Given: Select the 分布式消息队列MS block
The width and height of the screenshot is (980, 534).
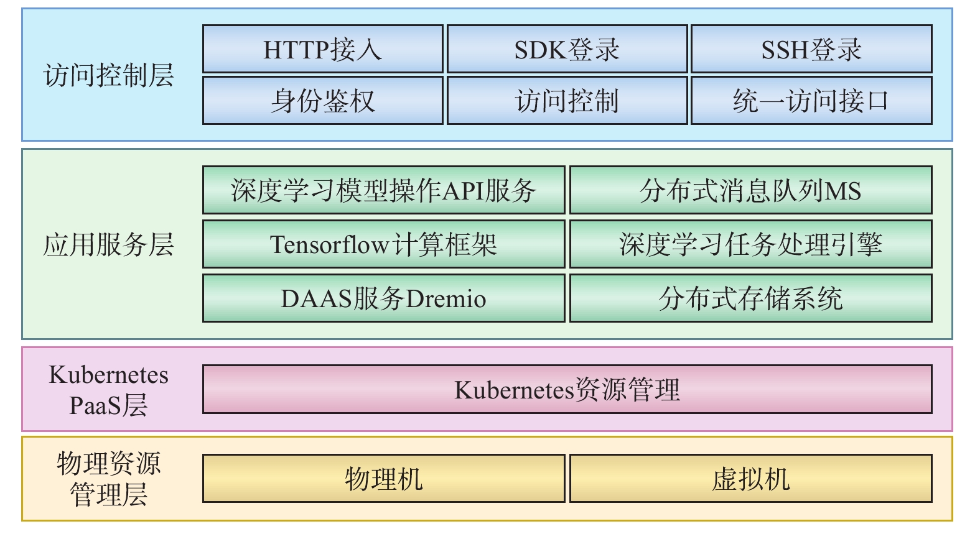Looking at the screenshot, I should coord(750,190).
